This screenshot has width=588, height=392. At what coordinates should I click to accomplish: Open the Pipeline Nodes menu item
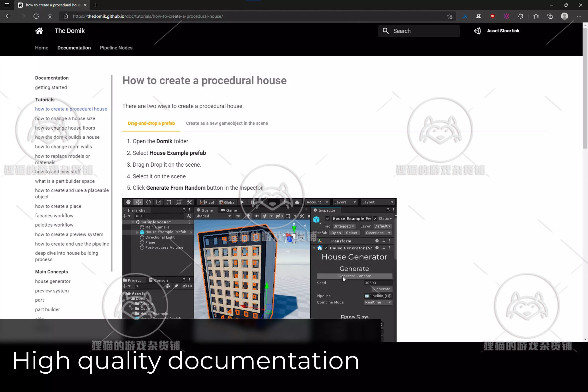pos(116,48)
